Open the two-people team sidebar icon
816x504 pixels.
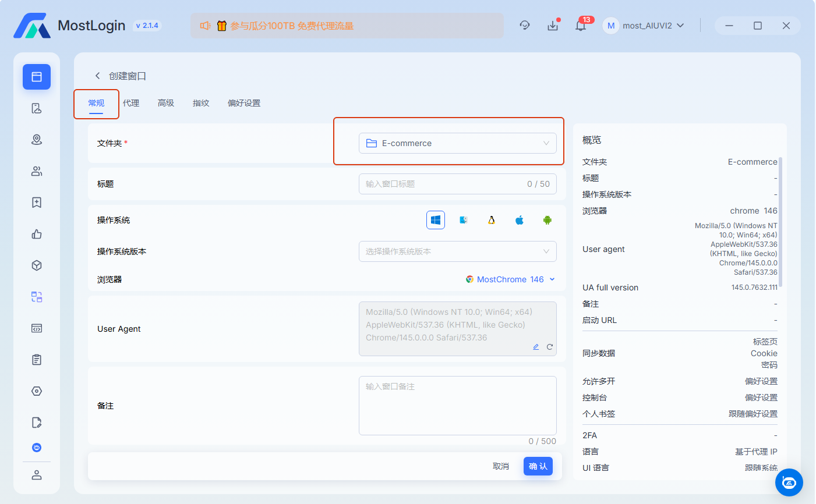[37, 171]
